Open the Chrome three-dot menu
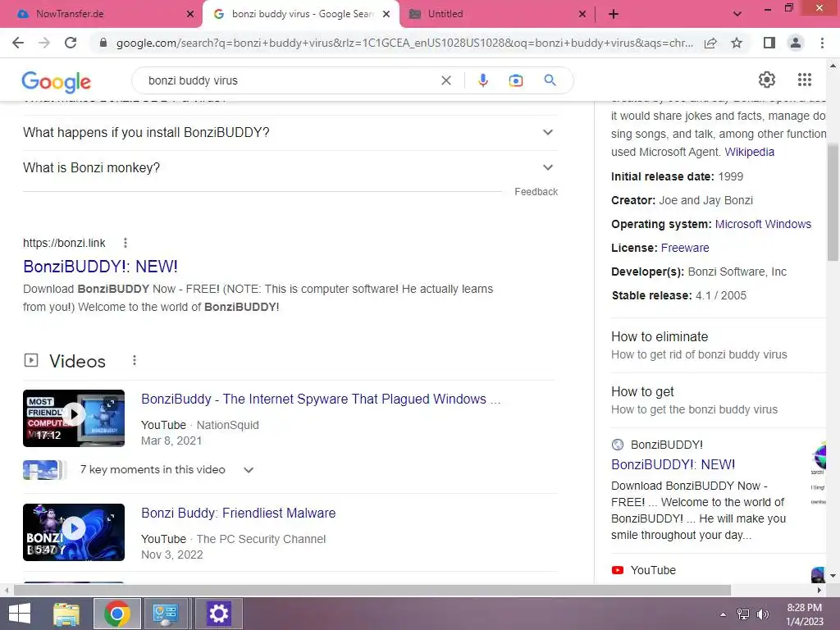The height and width of the screenshot is (630, 840). [822, 43]
